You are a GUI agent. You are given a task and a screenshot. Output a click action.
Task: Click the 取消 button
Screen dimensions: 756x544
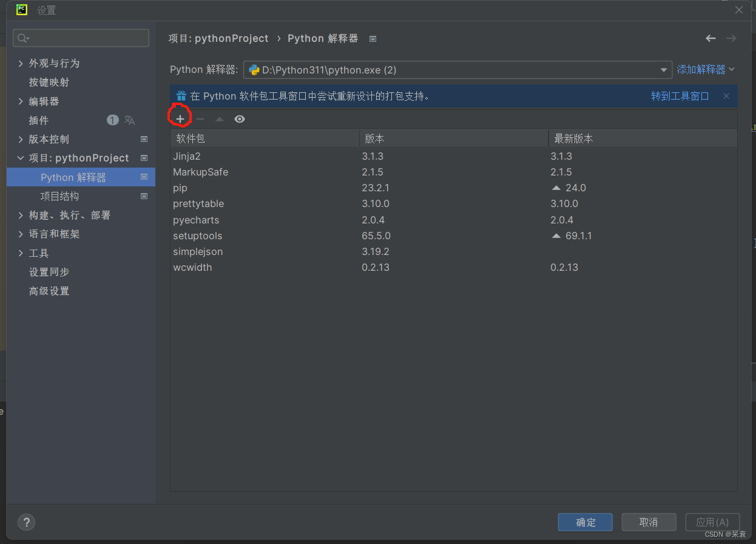pos(649,522)
